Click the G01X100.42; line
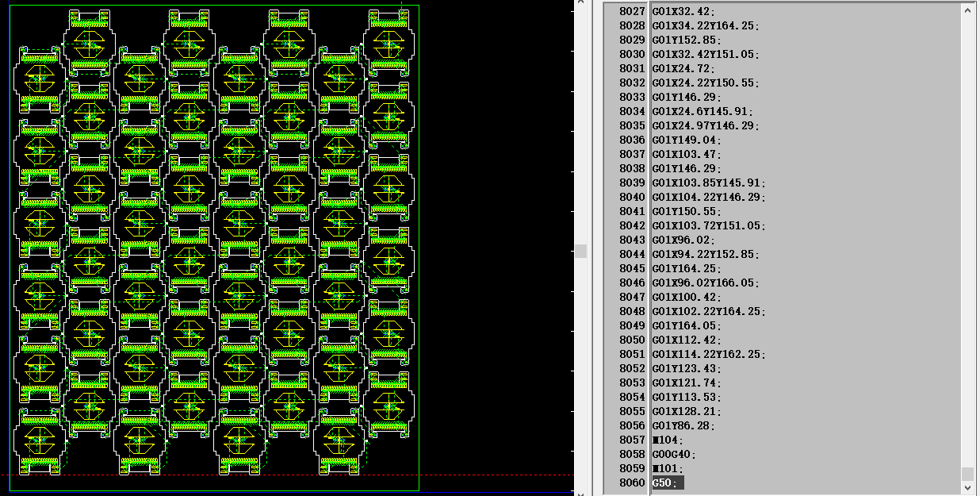The height and width of the screenshot is (496, 980). tap(686, 298)
